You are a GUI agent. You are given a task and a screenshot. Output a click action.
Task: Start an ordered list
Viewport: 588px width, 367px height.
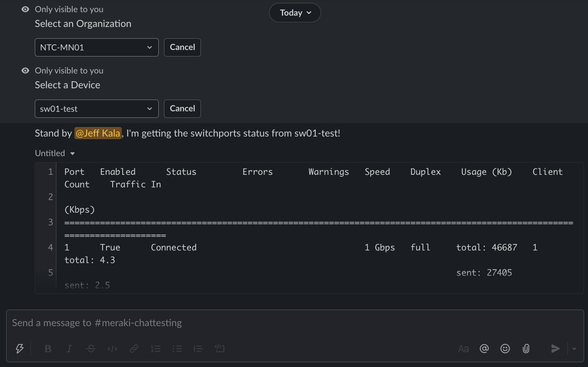pyautogui.click(x=156, y=348)
